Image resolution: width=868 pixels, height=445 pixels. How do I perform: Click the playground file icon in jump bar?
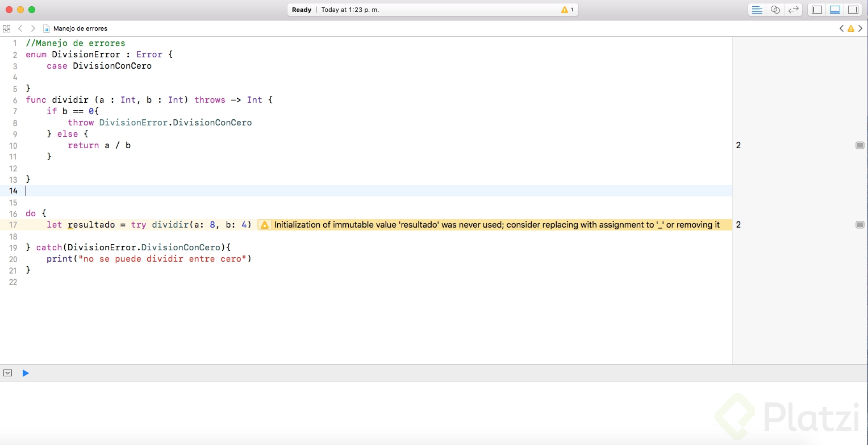click(x=47, y=28)
